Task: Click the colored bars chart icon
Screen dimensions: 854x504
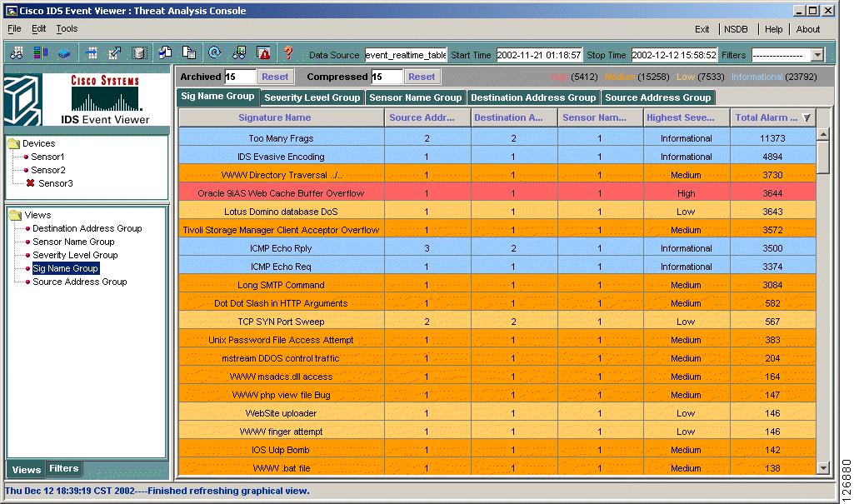Action: [40, 52]
